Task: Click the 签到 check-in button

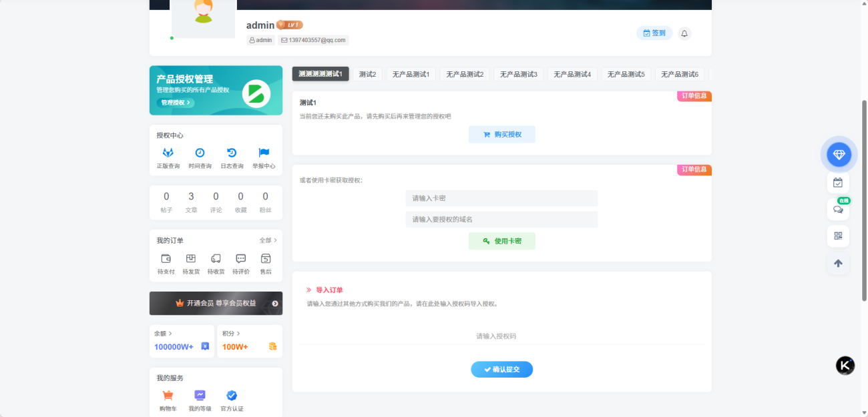Action: (654, 33)
